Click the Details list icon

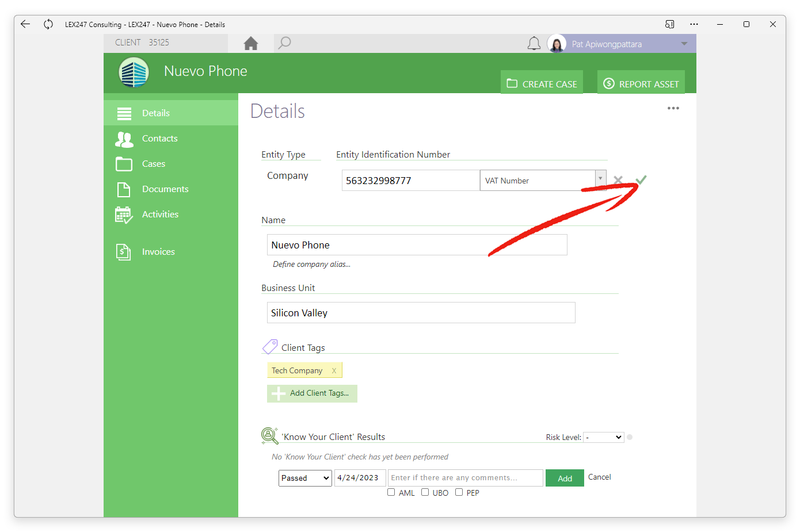click(124, 113)
